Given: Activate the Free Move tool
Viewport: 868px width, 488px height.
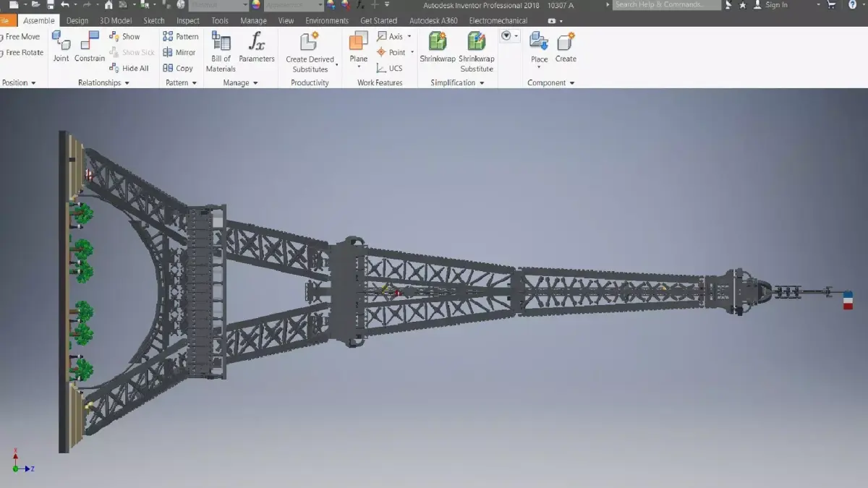Looking at the screenshot, I should (21, 37).
